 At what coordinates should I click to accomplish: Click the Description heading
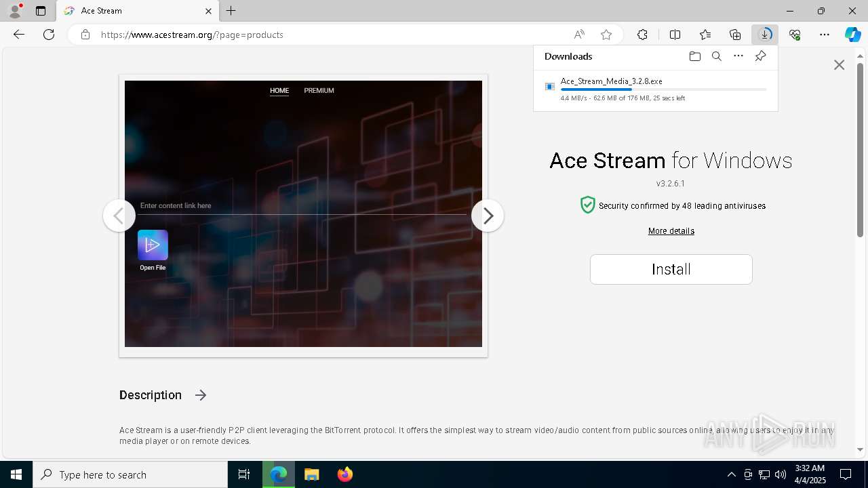(151, 395)
